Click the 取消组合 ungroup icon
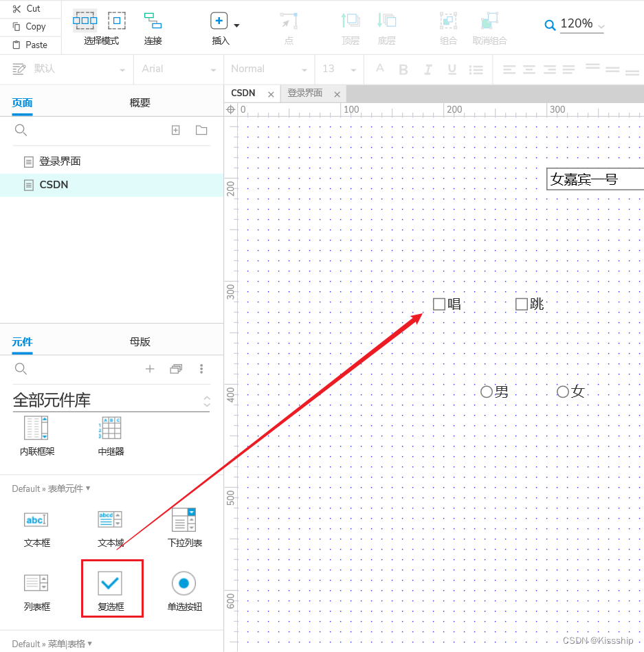Screen dimensions: 644x652 (x=489, y=21)
